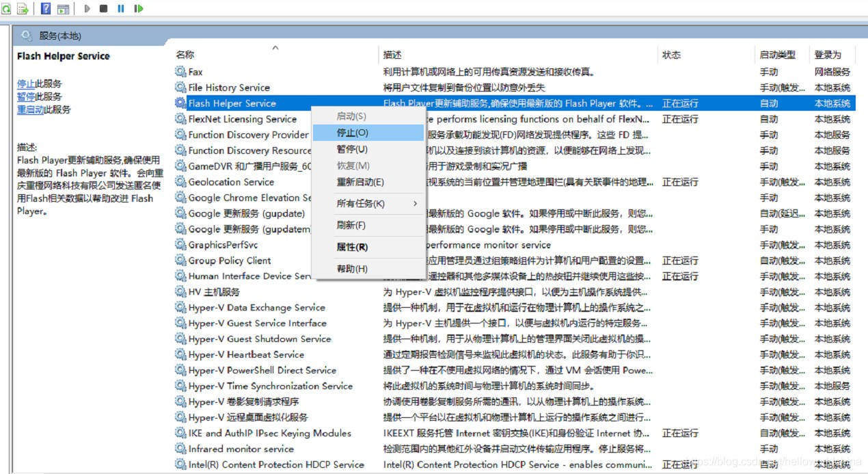Screen dimensions: 868x474
Task: Click the Stop Service square icon
Action: point(104,9)
